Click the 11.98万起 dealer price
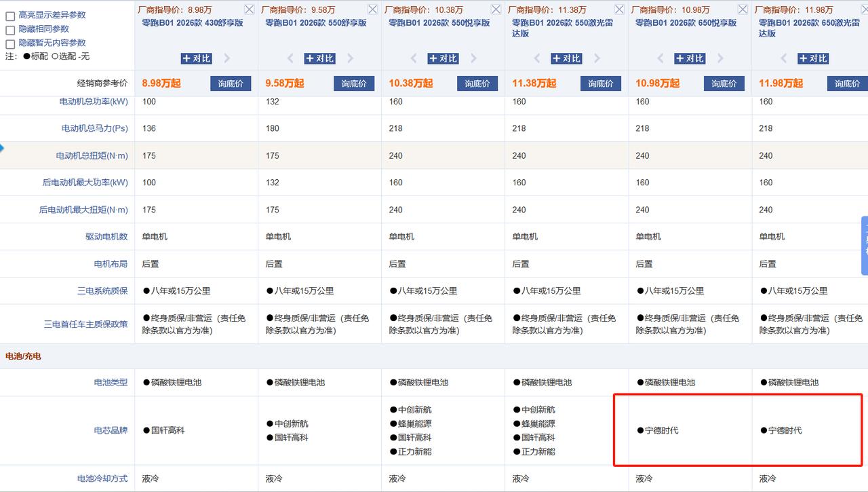The height and width of the screenshot is (492, 868). pos(781,83)
